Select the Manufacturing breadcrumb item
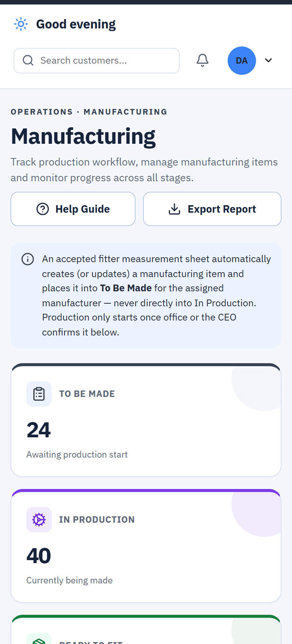This screenshot has width=292, height=644. [x=125, y=112]
